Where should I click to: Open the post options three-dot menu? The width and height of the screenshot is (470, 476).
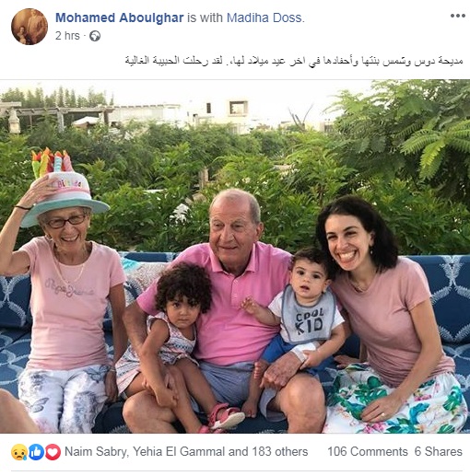coord(457,16)
